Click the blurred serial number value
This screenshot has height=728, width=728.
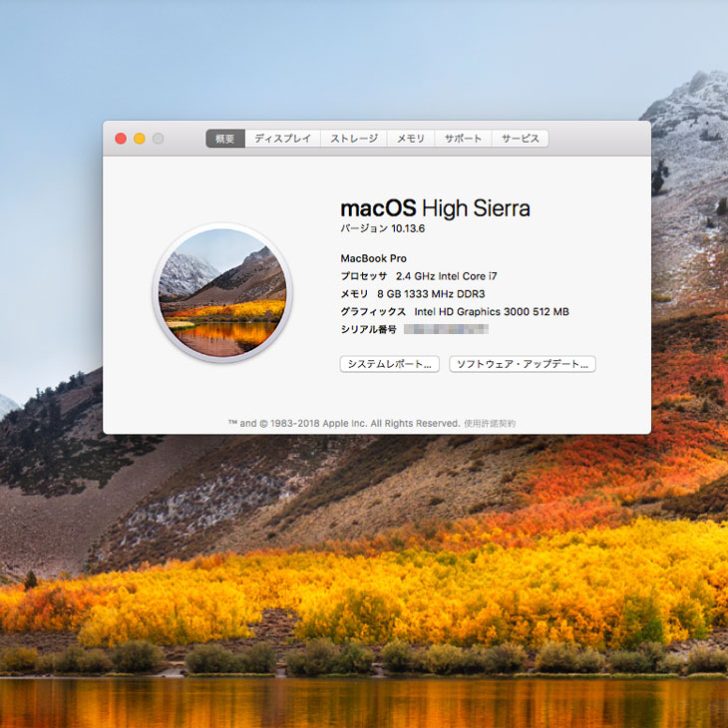click(446, 329)
